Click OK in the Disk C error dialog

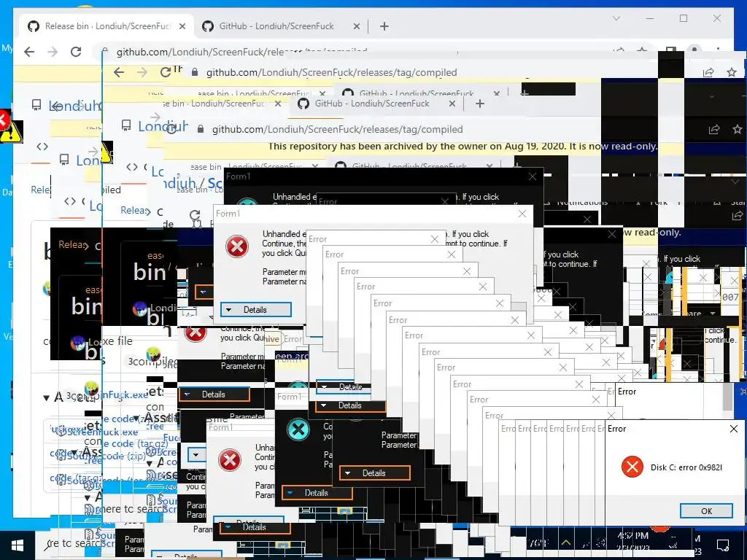[x=706, y=511]
